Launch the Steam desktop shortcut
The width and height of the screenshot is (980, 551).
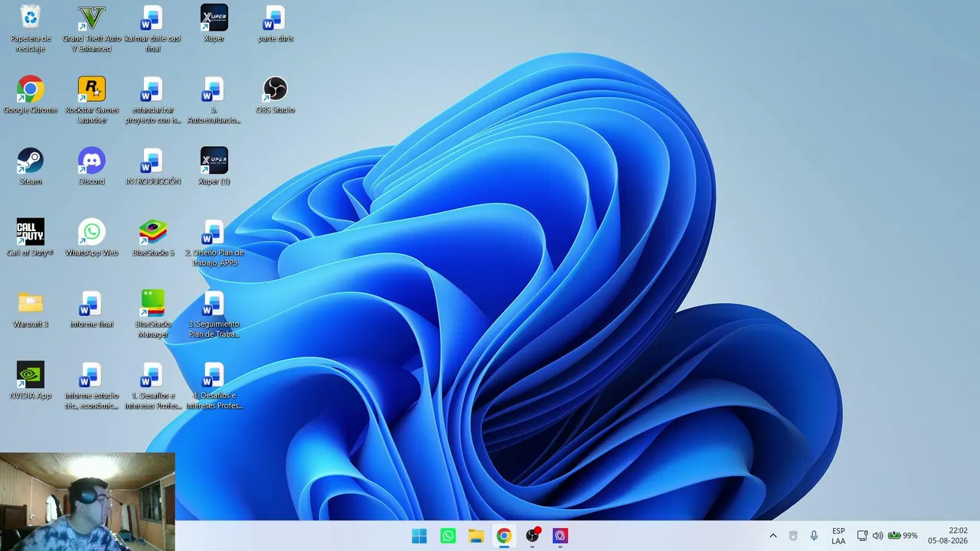pyautogui.click(x=31, y=166)
